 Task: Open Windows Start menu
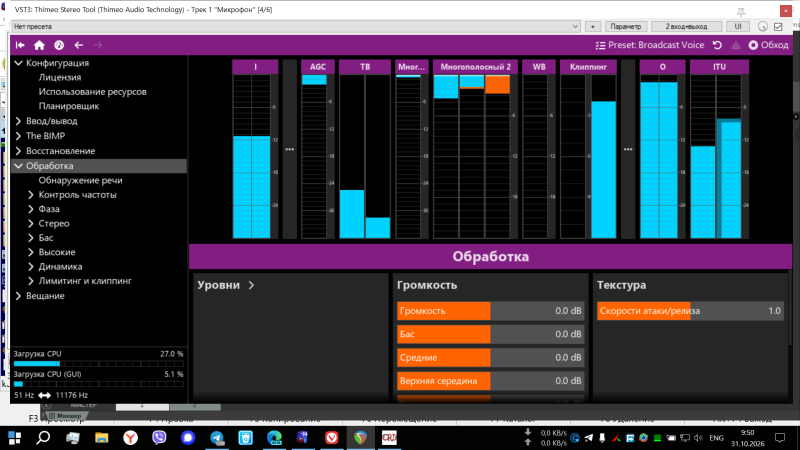coord(14,438)
